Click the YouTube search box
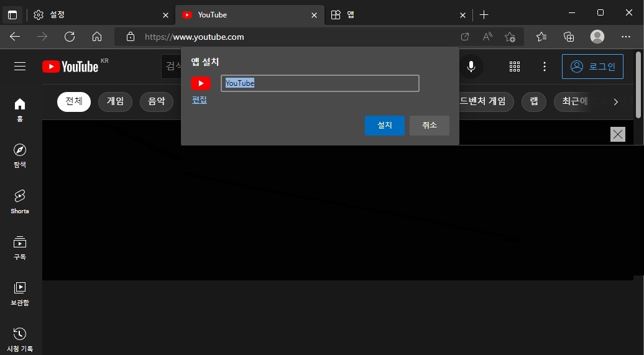Viewport: 644px width, 355px height. click(172, 66)
